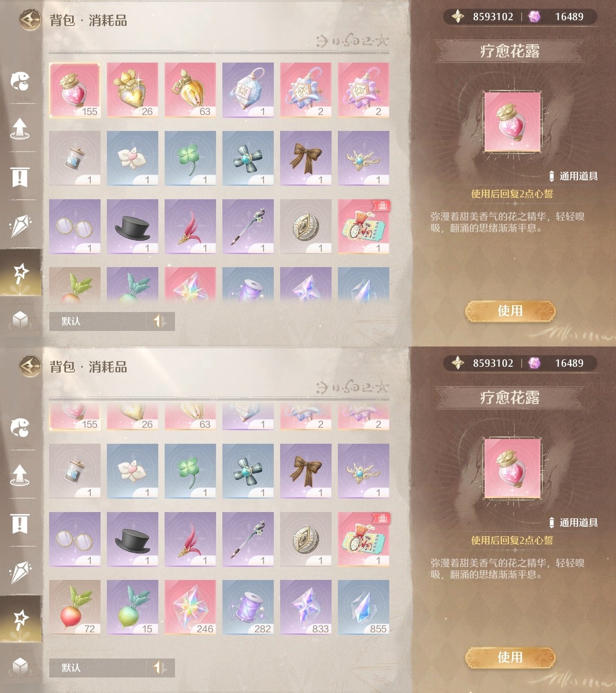Select the red bicycle ticket in upper grid
The width and height of the screenshot is (616, 693).
363,226
